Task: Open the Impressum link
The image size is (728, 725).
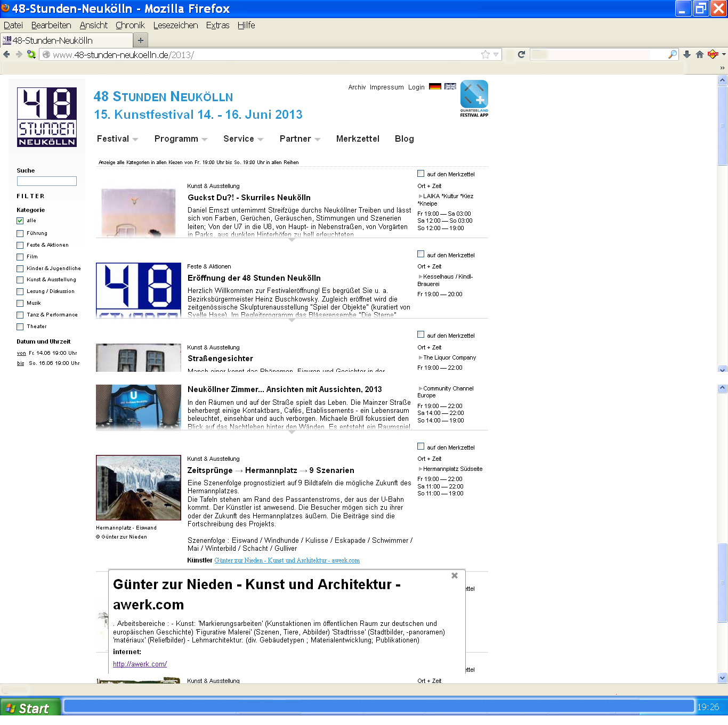Action: point(387,87)
